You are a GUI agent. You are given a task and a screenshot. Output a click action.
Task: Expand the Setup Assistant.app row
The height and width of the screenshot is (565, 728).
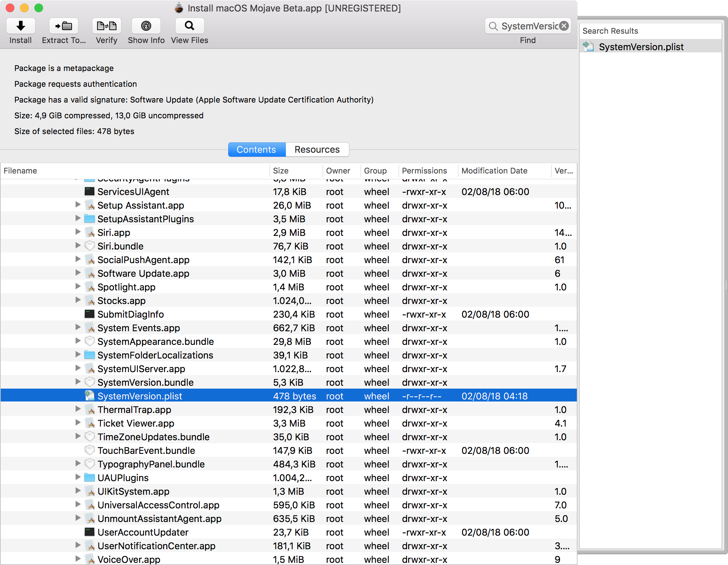(x=78, y=205)
